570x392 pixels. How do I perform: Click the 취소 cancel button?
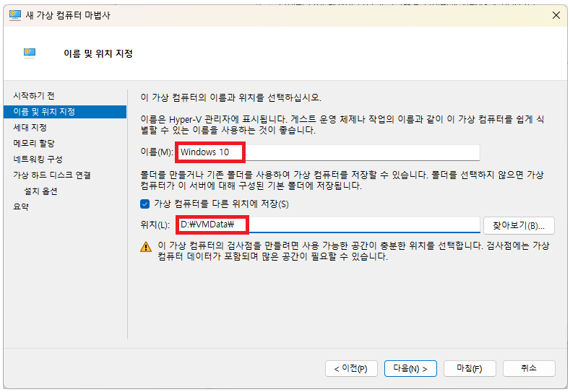[x=529, y=369]
